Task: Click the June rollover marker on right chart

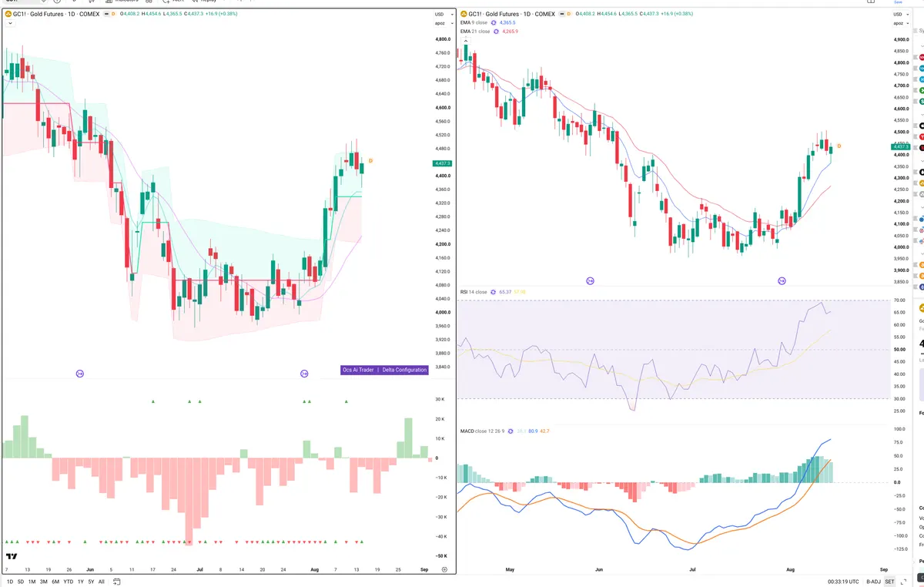Action: 591,281
